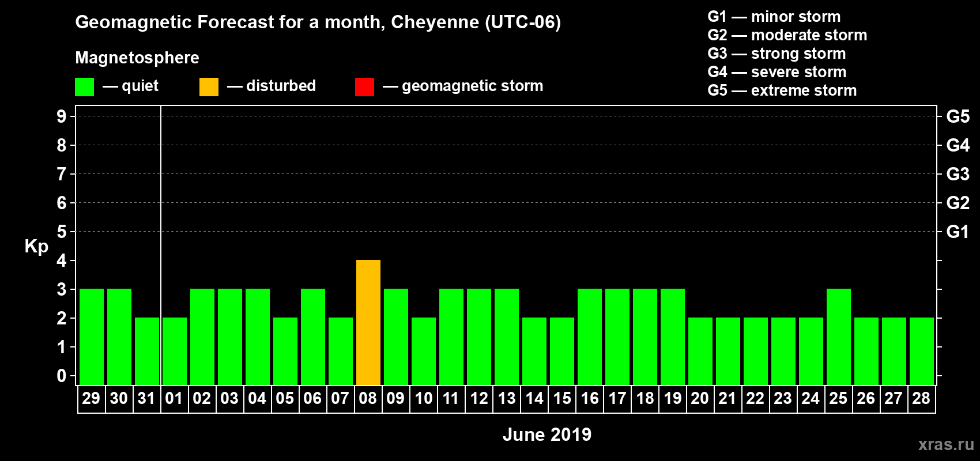Screen dimensions: 980x461
Task: Click the orange bar for June 08
Action: [x=368, y=323]
